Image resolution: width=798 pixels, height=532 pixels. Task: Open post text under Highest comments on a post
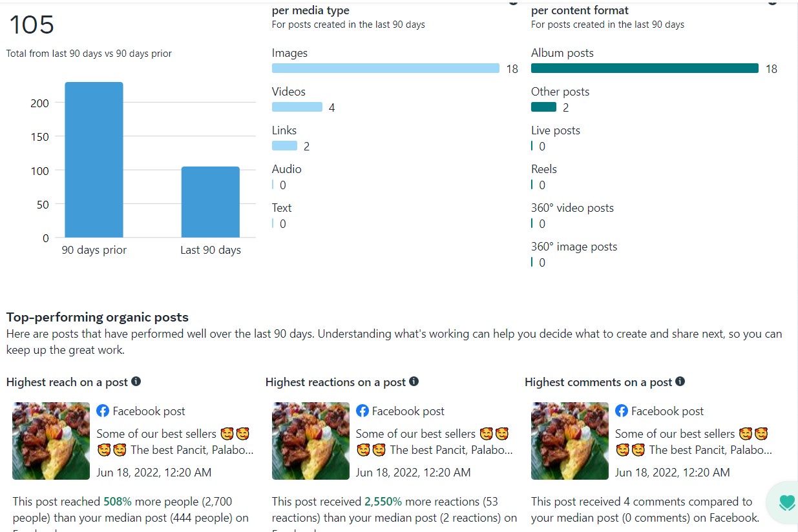[691, 442]
